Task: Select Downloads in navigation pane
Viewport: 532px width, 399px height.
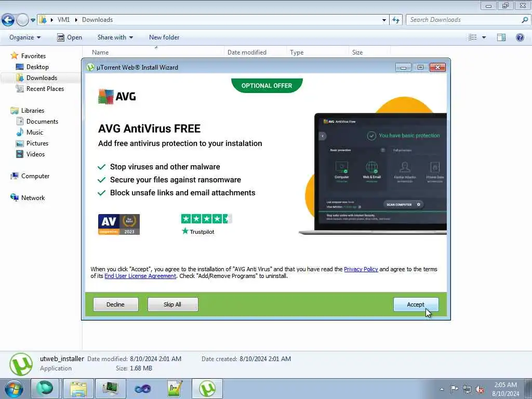Action: [x=37, y=78]
